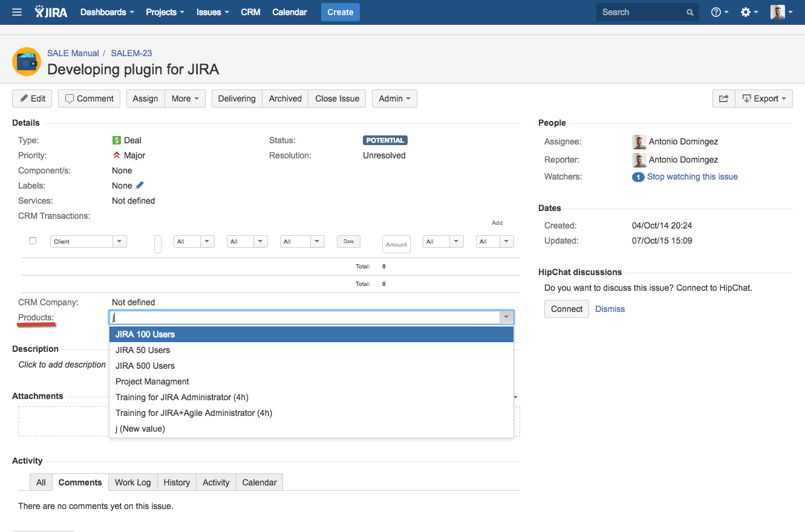Click the search magnifier icon
805x532 pixels.
tap(689, 12)
